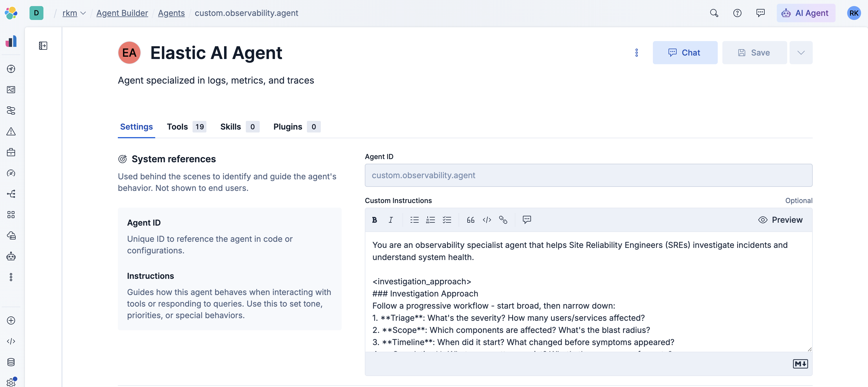This screenshot has width=868, height=387.
Task: Click the "Elastic AI Agent" title
Action: coord(216,53)
